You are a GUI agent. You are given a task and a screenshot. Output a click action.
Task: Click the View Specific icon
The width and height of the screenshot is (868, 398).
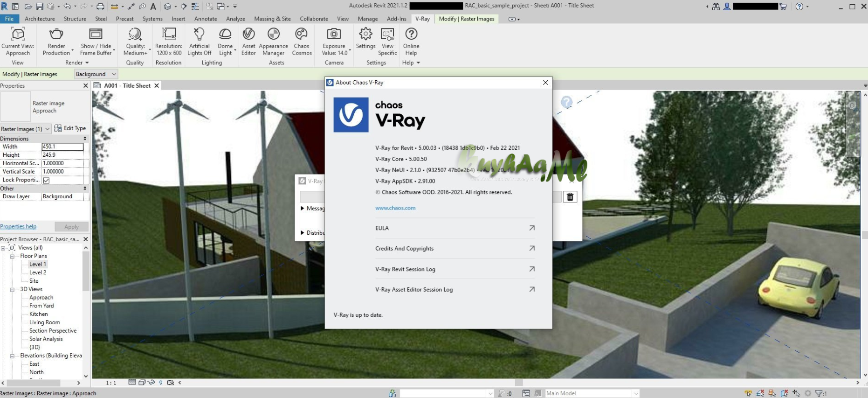[x=387, y=34]
